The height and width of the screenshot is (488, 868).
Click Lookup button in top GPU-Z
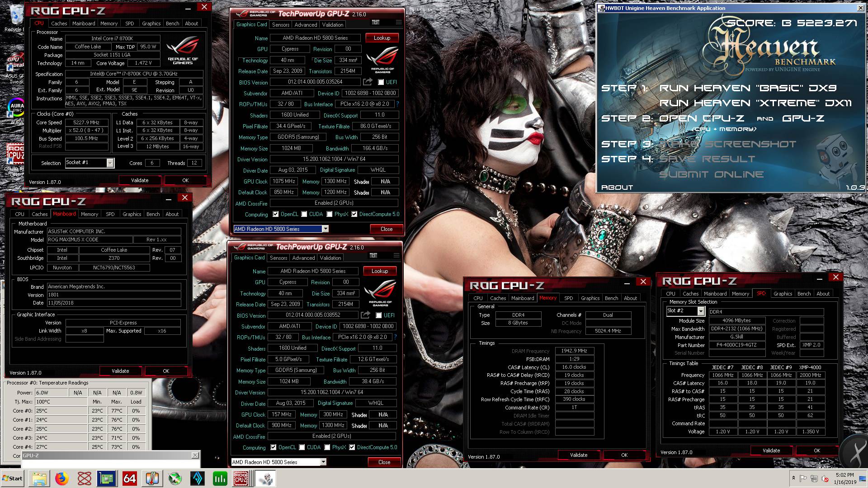[382, 38]
